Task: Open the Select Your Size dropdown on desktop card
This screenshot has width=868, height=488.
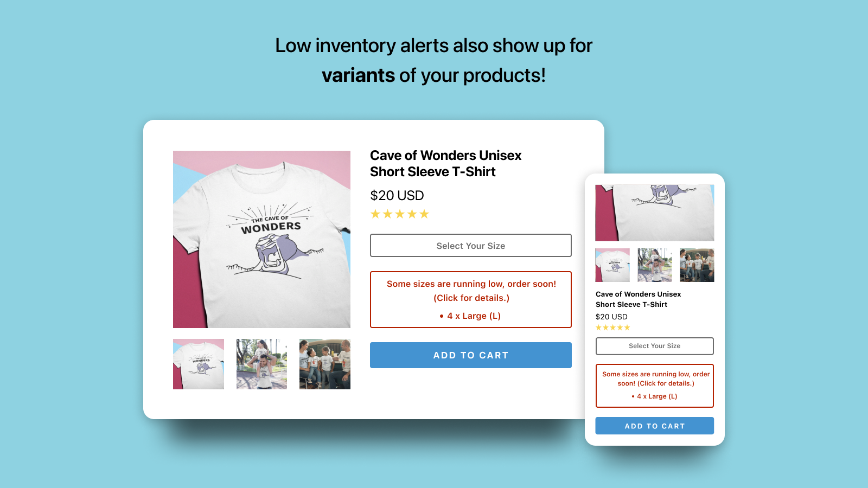Action: tap(470, 246)
